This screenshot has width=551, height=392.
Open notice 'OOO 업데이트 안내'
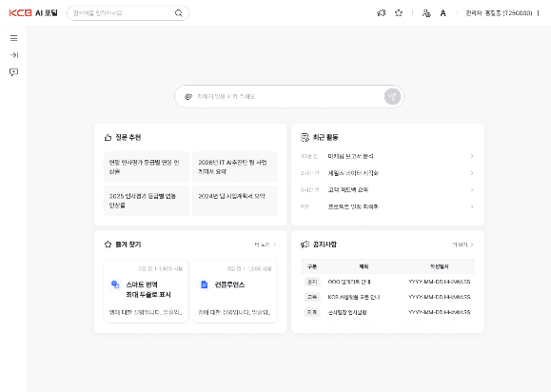(x=349, y=282)
